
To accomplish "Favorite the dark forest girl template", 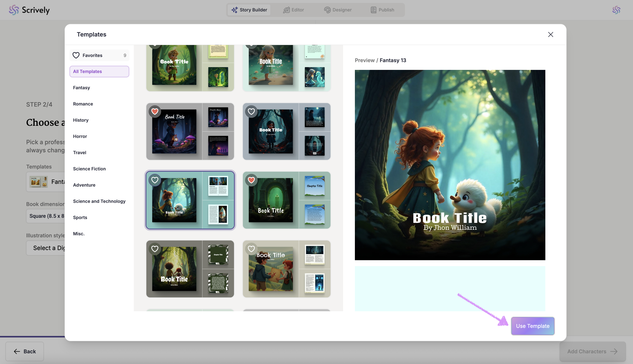I will click(251, 112).
